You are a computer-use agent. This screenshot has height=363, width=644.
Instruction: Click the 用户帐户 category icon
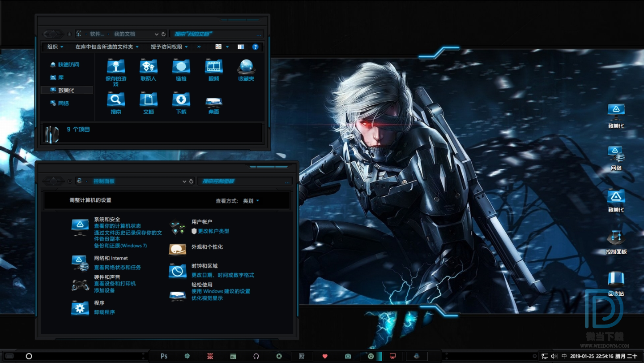(178, 228)
